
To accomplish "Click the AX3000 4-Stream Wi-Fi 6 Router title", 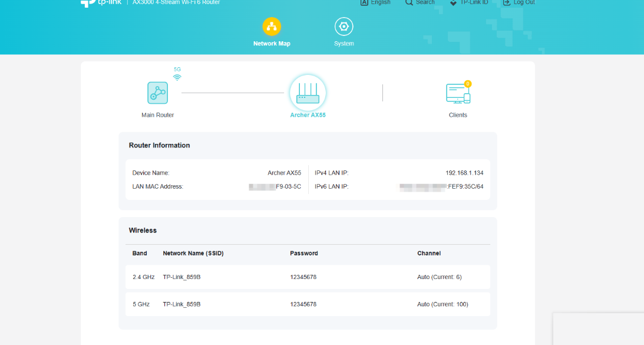I will (x=176, y=2).
